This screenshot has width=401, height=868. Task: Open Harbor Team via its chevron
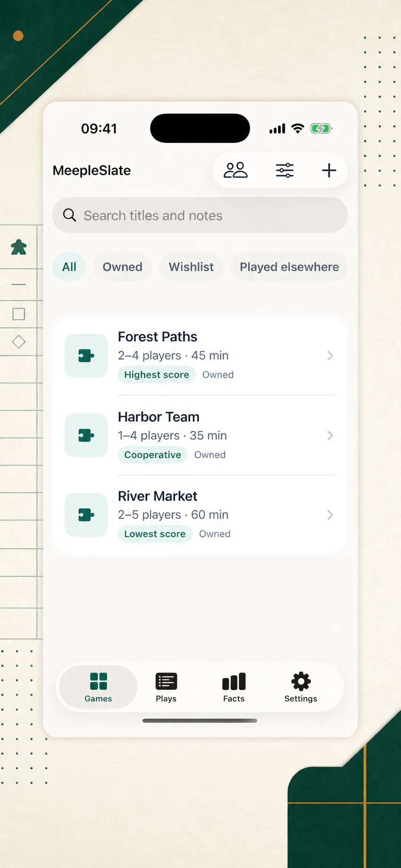coord(330,435)
